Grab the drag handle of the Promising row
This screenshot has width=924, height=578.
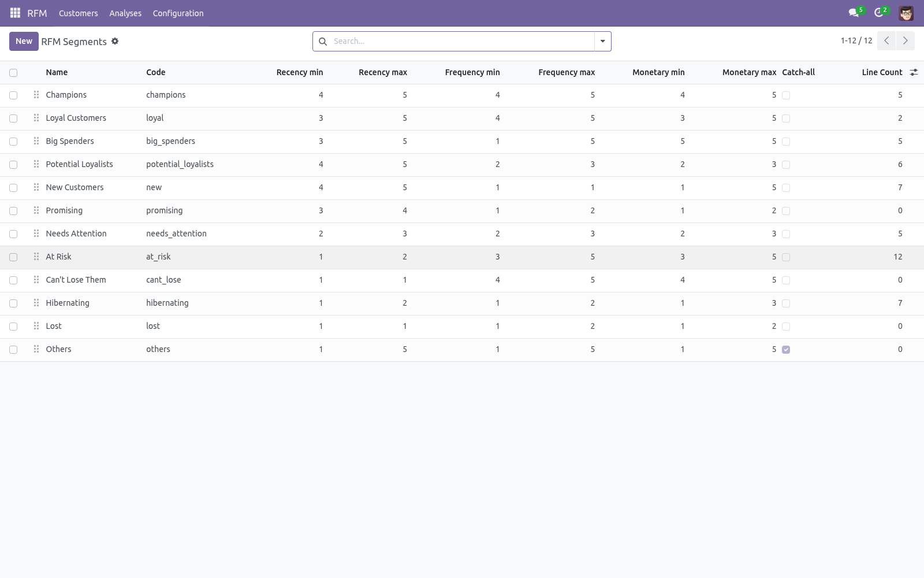pyautogui.click(x=36, y=210)
